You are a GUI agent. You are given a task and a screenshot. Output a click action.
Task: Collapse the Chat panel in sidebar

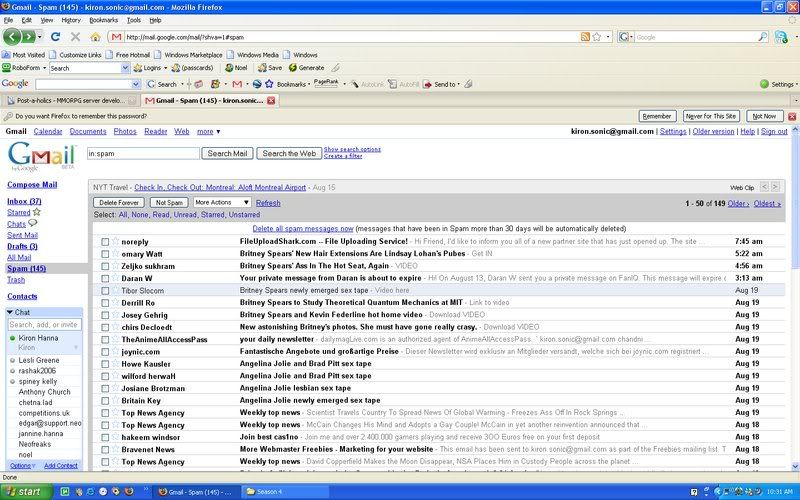[12, 312]
